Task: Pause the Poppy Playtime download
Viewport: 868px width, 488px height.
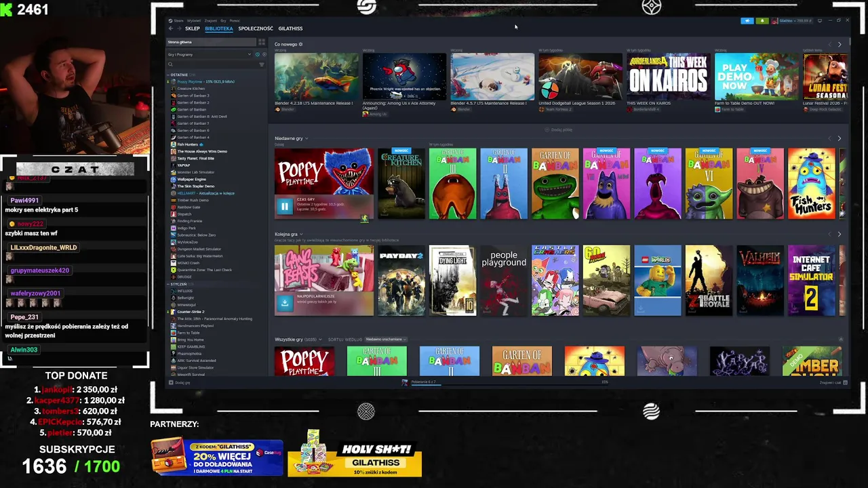Action: click(x=285, y=206)
